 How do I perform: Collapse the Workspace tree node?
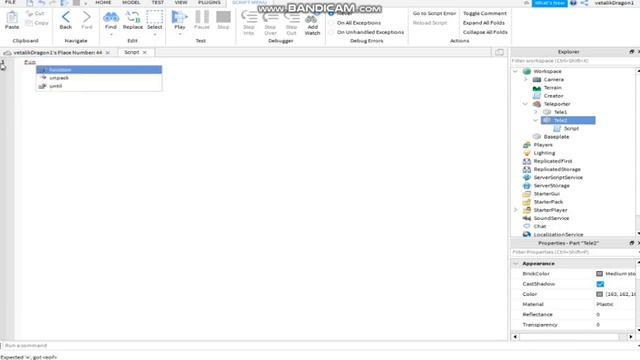(x=516, y=71)
